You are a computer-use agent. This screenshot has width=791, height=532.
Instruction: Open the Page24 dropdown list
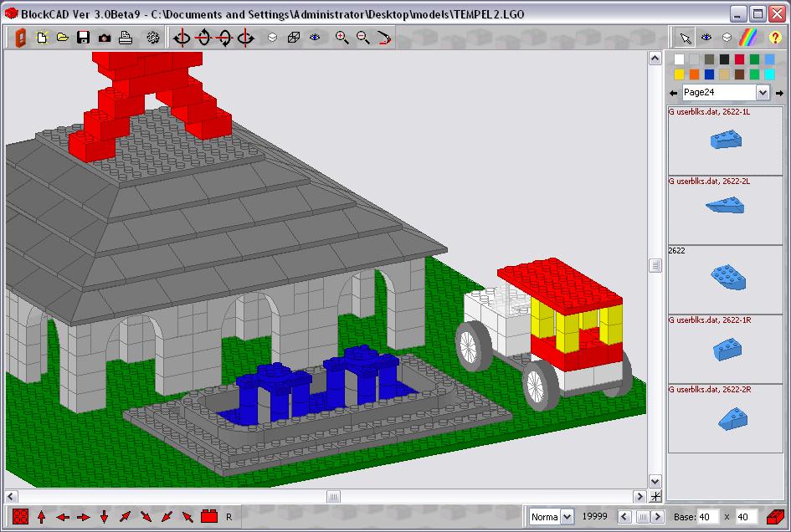tap(763, 93)
